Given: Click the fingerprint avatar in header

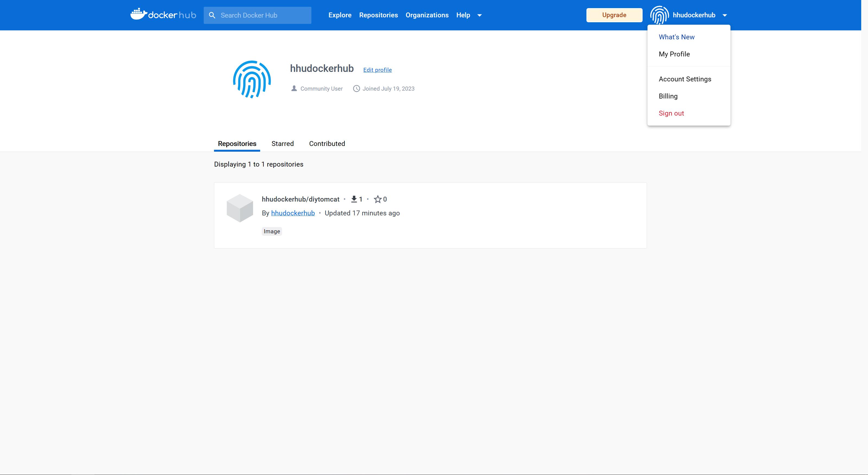Looking at the screenshot, I should [659, 15].
